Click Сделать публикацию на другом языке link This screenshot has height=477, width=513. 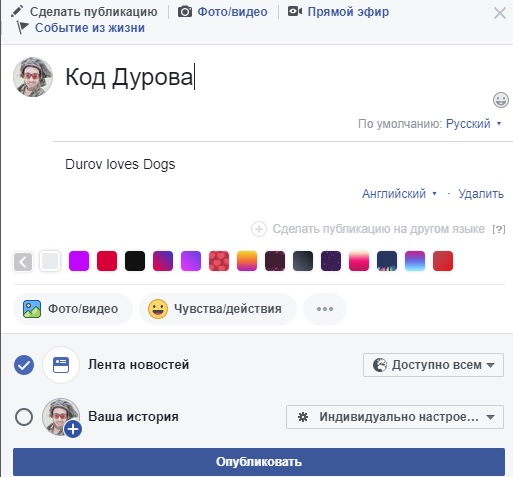pos(379,229)
